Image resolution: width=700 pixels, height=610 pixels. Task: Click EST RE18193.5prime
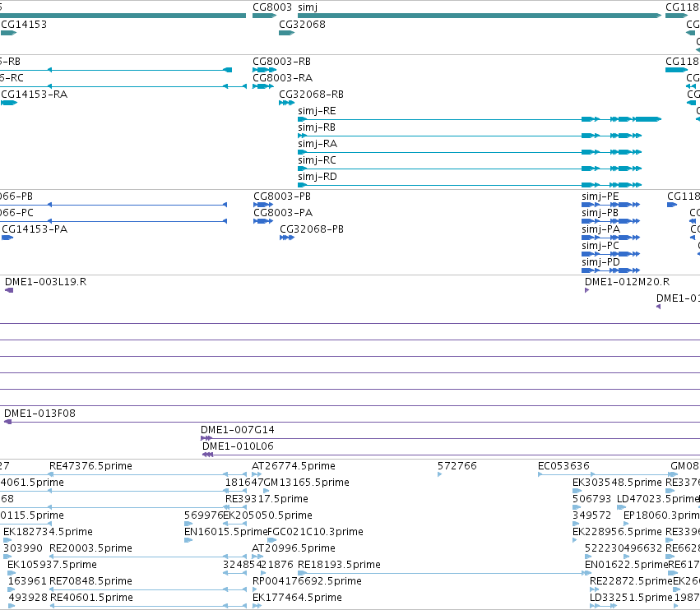tap(339, 565)
